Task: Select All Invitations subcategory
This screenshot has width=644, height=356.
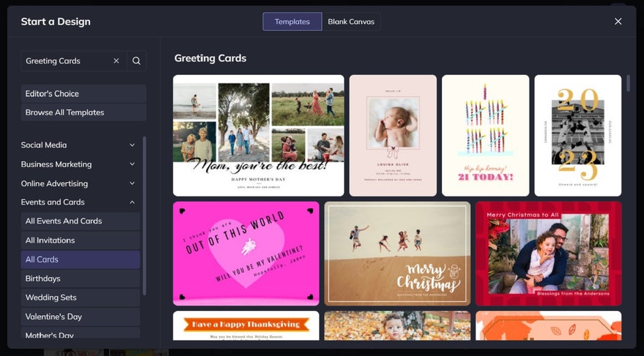Action: [80, 240]
